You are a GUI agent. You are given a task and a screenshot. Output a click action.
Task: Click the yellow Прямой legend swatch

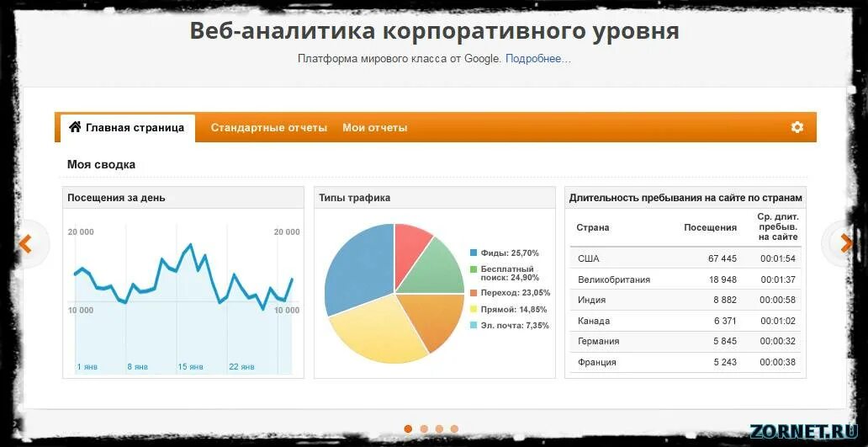click(x=474, y=309)
